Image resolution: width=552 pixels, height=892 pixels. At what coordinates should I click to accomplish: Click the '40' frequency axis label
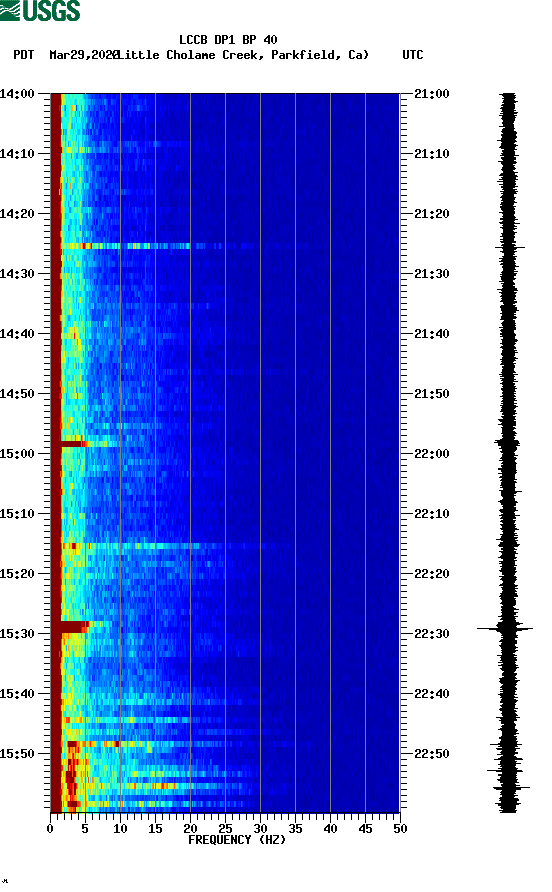click(x=330, y=829)
